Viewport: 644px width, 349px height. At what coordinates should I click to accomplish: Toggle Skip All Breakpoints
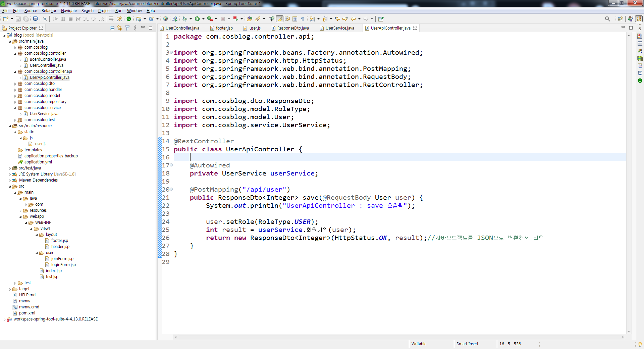[45, 19]
